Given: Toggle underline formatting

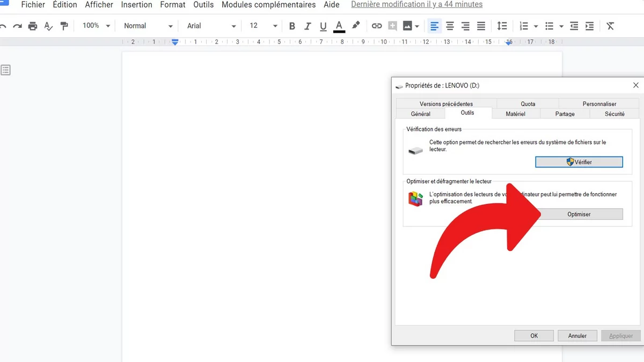Looking at the screenshot, I should click(323, 25).
